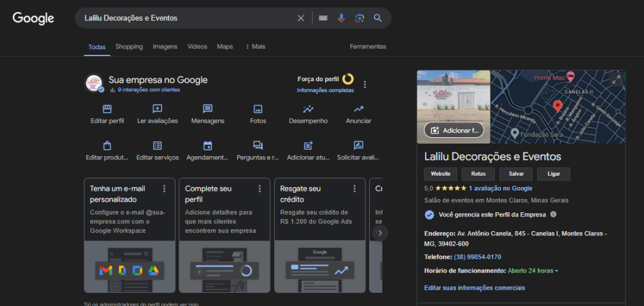Switch to the Vídeos tab
This screenshot has height=306, width=644.
point(197,47)
